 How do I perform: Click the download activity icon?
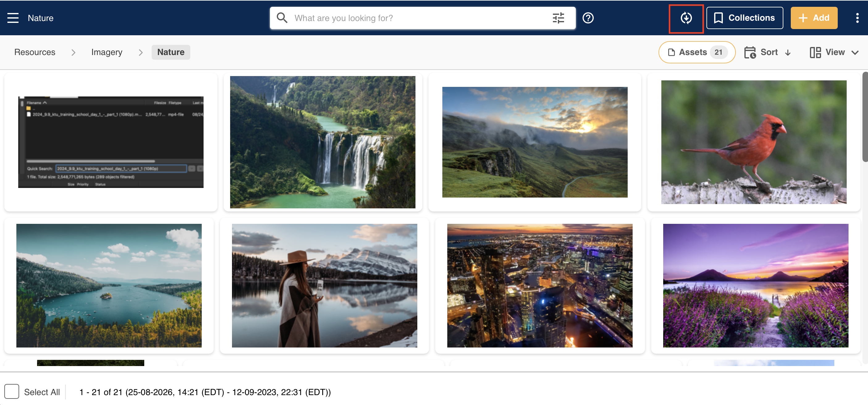coord(686,18)
